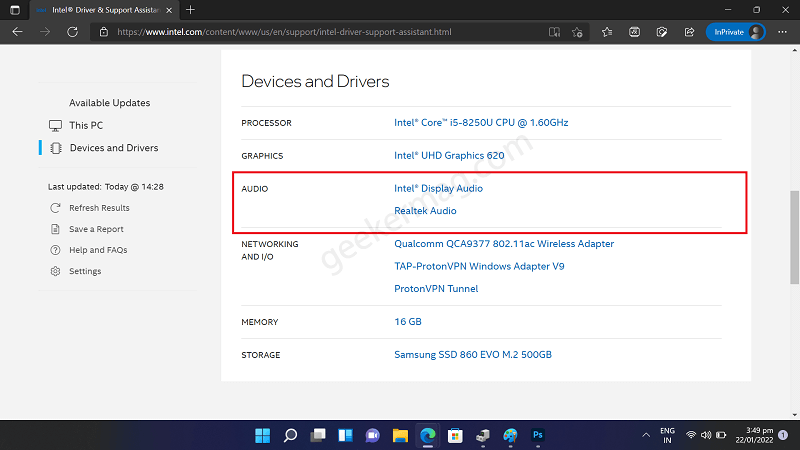Screen dimensions: 800x450
Task: Click the site lock icon in address bar
Action: [x=104, y=32]
